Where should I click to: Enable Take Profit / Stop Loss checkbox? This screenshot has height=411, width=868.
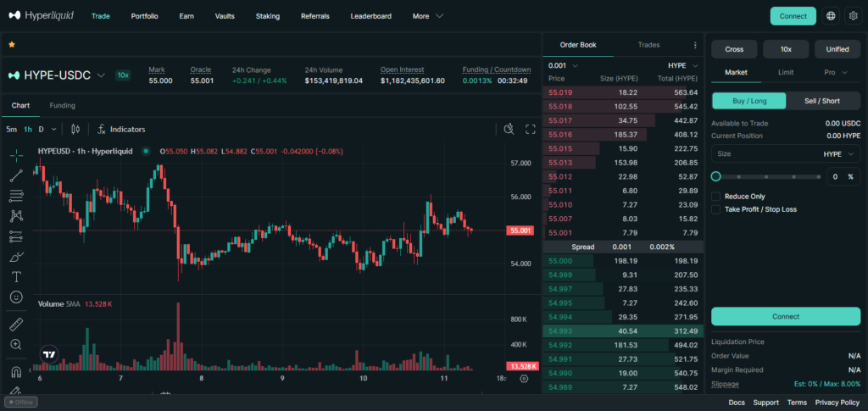715,209
